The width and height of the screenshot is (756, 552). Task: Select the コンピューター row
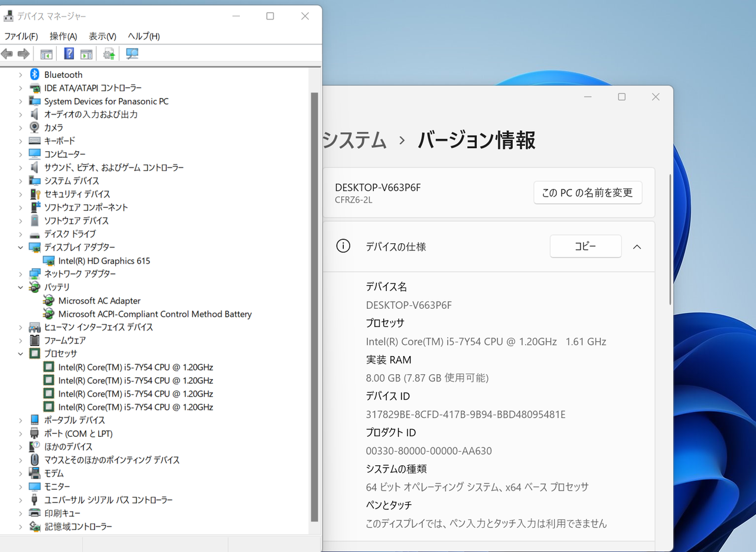click(x=64, y=154)
